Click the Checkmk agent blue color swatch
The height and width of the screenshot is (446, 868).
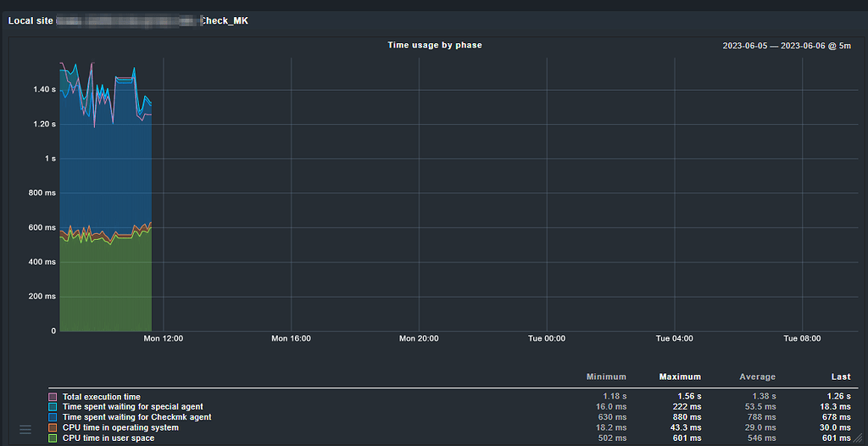click(x=53, y=417)
